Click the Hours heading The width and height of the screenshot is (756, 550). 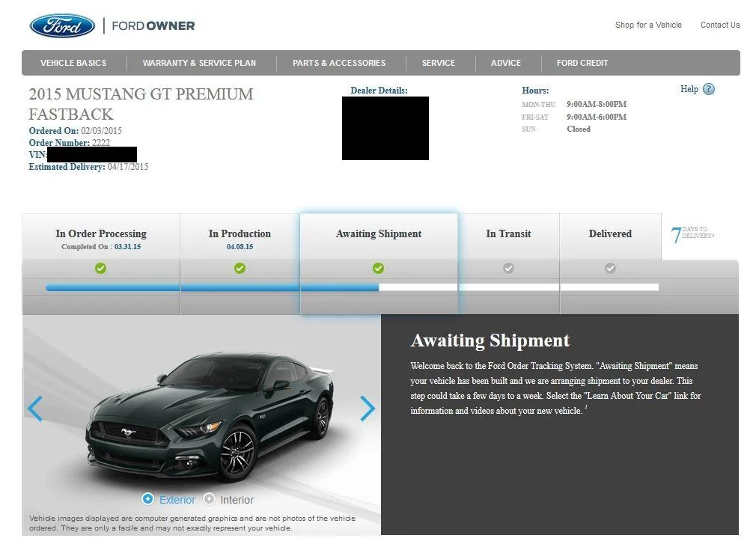(x=535, y=91)
